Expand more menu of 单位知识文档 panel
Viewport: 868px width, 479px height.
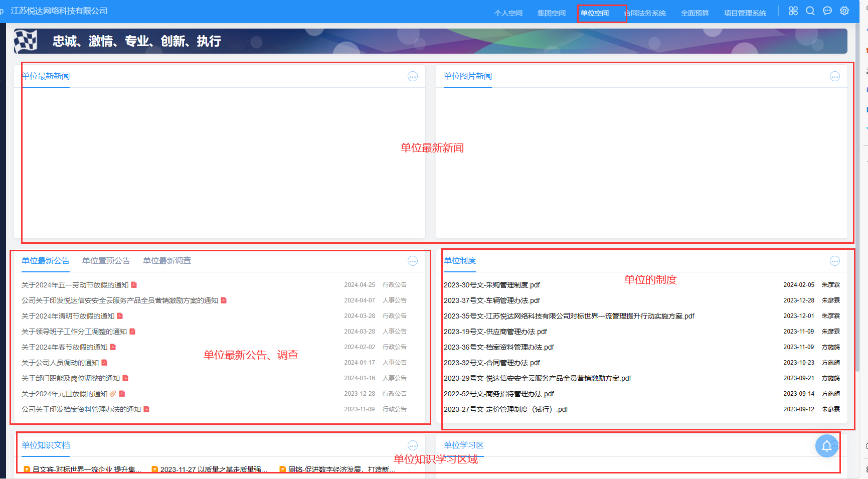click(412, 445)
